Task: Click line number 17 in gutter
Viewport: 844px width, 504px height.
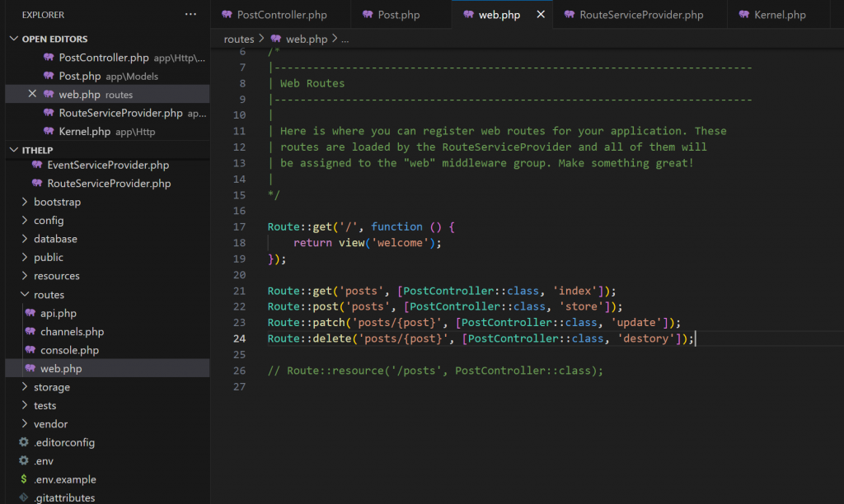Action: click(240, 226)
